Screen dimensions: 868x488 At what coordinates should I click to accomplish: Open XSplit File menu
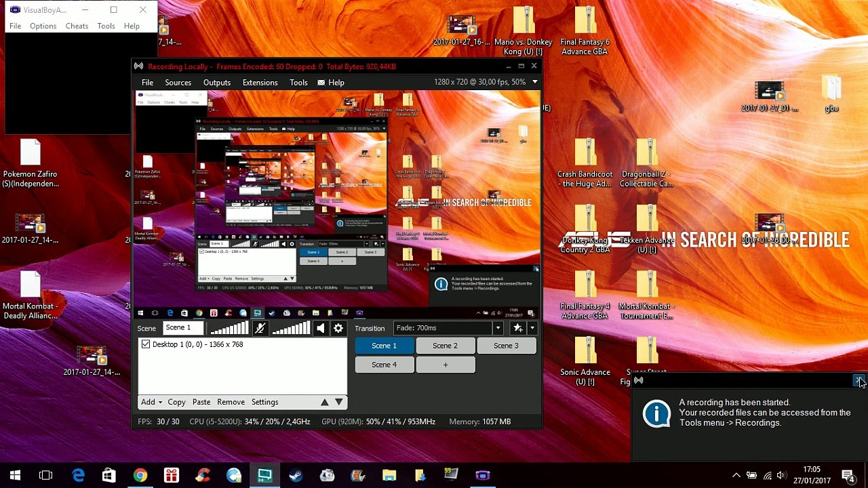147,83
